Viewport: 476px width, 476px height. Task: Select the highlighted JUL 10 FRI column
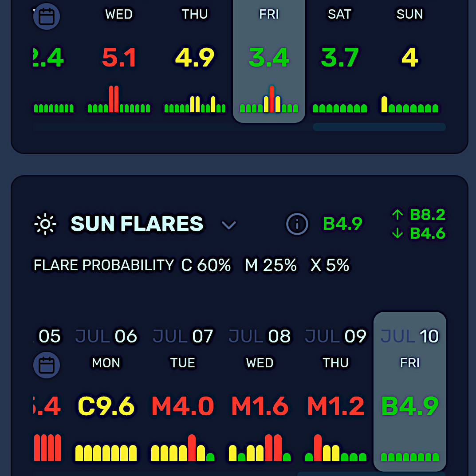[x=410, y=392]
